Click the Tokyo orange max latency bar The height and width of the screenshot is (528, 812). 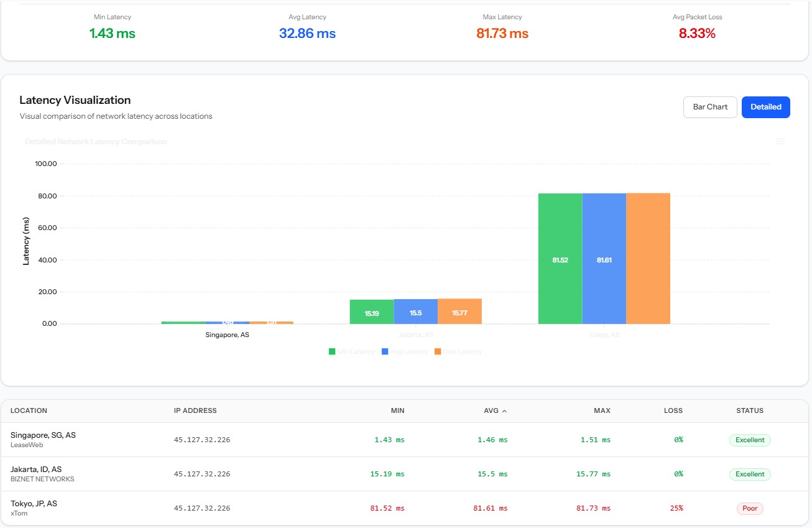point(648,259)
